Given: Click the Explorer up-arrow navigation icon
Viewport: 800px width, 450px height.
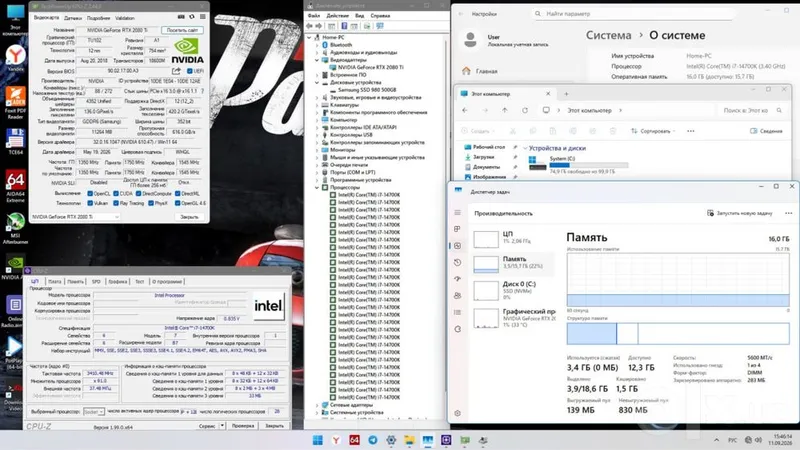Looking at the screenshot, I should 505,110.
